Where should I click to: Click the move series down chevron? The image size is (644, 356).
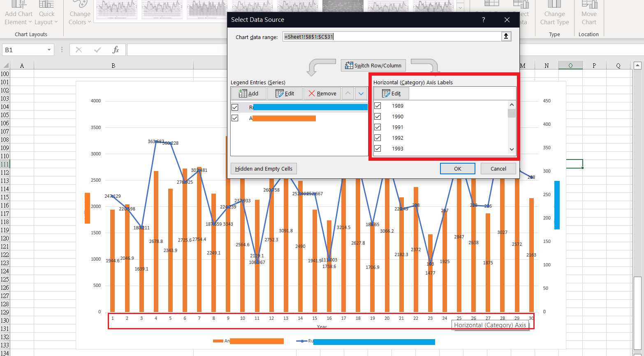(x=361, y=93)
